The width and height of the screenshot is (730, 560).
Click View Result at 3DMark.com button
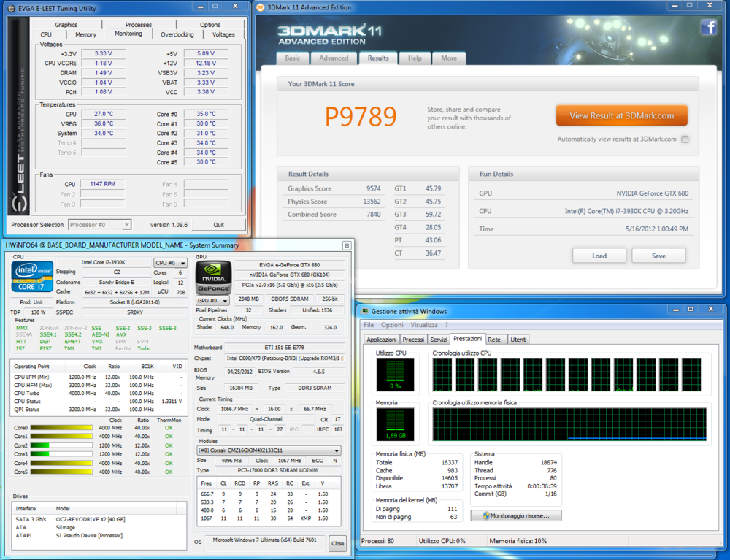[x=621, y=116]
